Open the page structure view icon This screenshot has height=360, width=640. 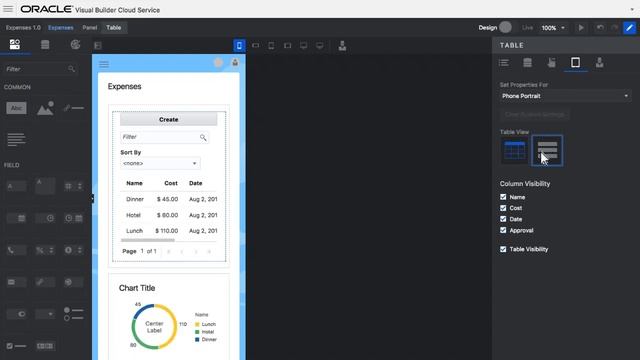pos(98,45)
